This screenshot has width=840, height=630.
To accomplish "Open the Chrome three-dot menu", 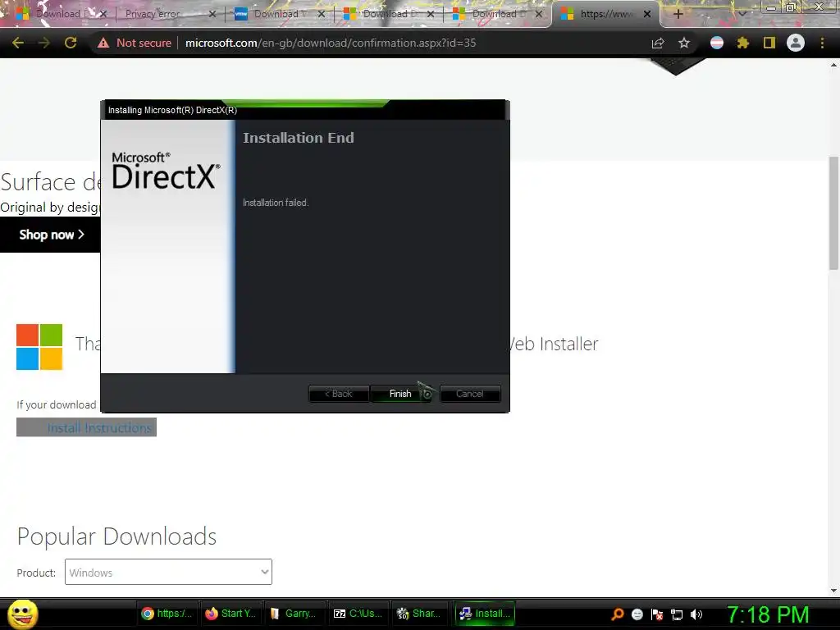I will click(822, 43).
